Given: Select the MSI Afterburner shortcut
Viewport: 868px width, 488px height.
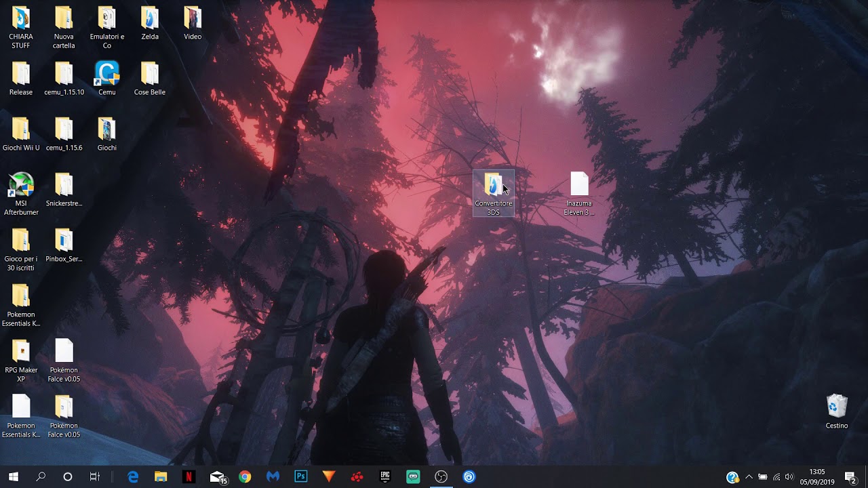Looking at the screenshot, I should [x=21, y=195].
